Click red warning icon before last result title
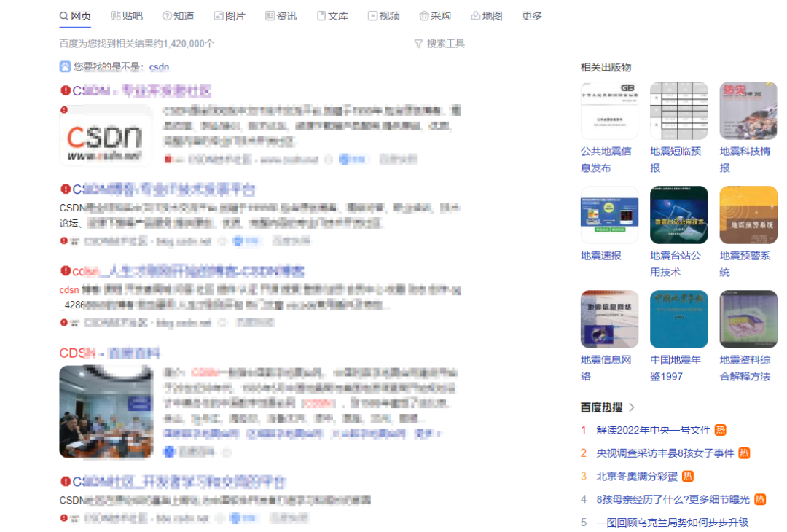787x532 pixels. [x=66, y=481]
